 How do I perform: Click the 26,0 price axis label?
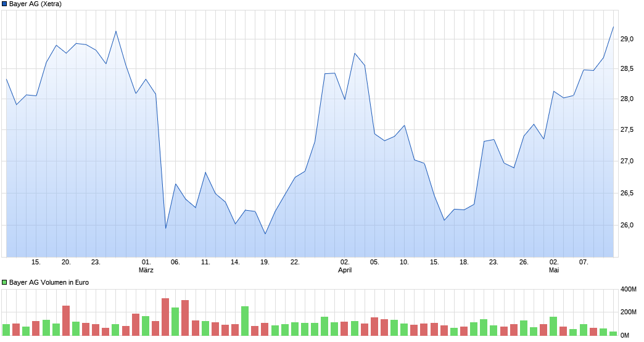pos(627,225)
